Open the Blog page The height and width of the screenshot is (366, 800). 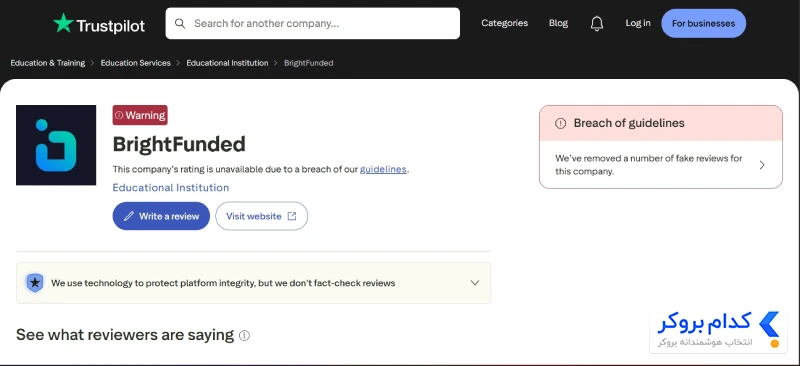pos(558,23)
